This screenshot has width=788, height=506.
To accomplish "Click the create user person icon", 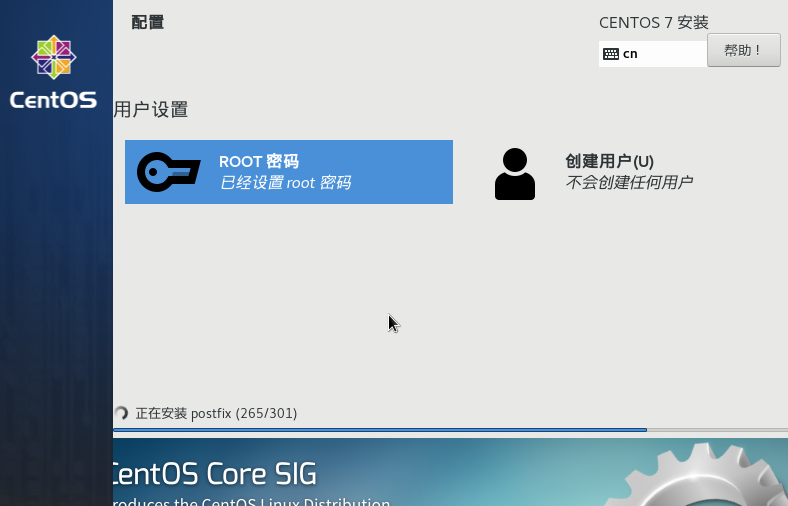I will tap(515, 174).
